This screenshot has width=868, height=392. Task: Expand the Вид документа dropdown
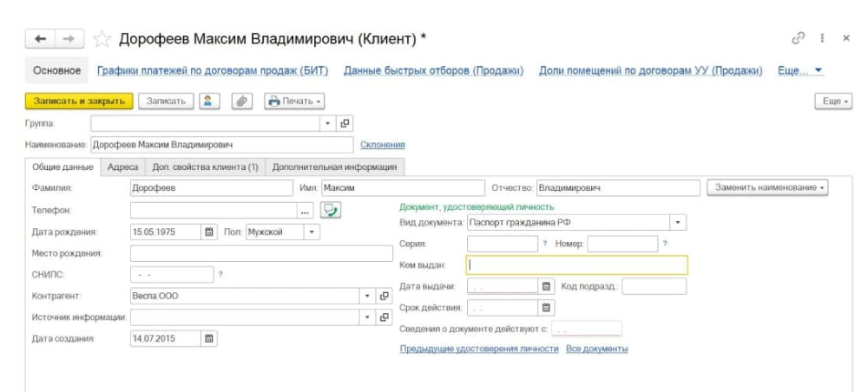point(677,222)
